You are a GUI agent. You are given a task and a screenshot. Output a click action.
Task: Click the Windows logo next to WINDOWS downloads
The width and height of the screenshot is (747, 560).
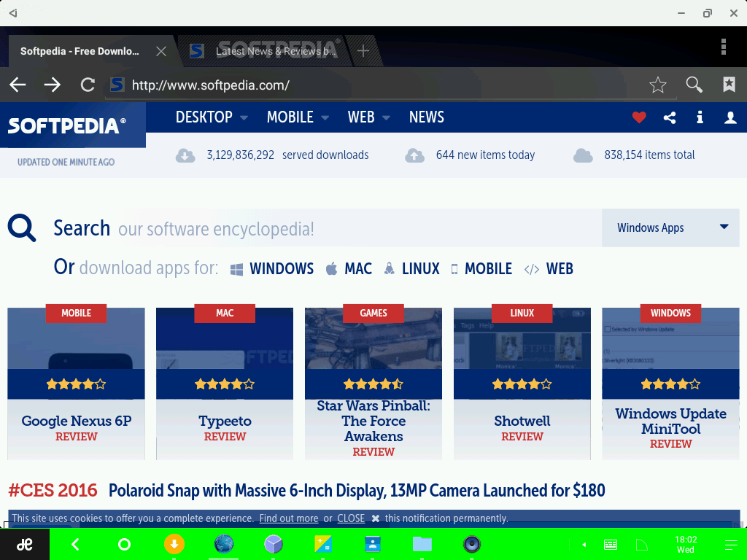236,268
